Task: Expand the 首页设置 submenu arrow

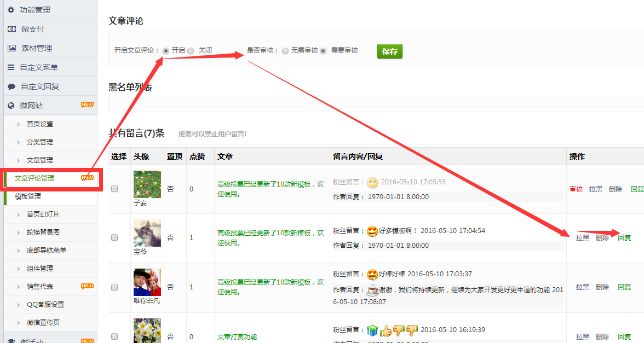Action: [x=19, y=124]
